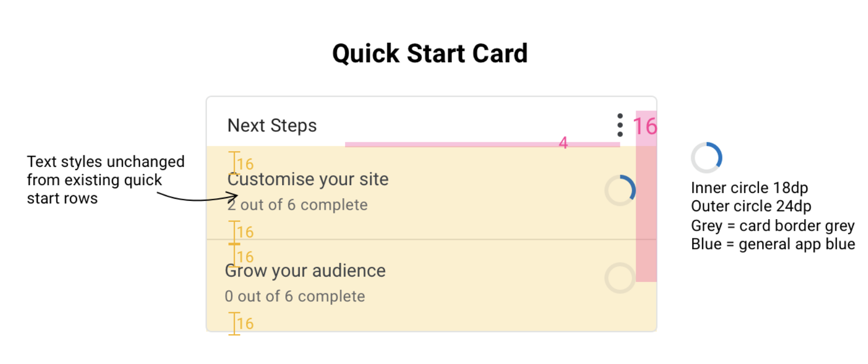Click the Blue = general app blue note

click(773, 244)
